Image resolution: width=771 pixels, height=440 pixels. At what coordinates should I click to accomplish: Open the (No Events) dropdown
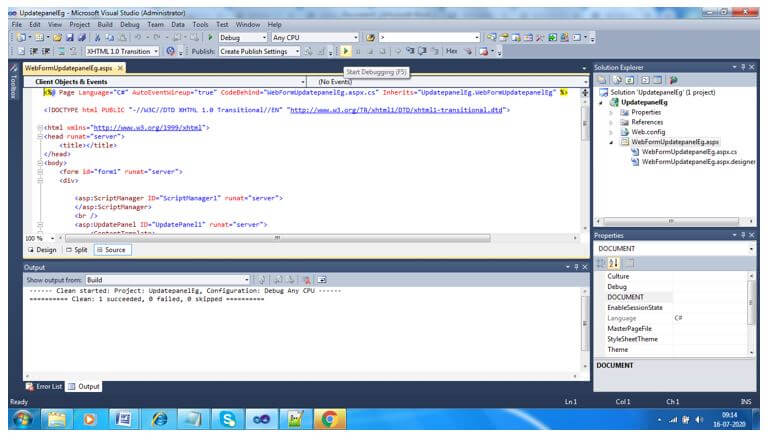(x=448, y=82)
